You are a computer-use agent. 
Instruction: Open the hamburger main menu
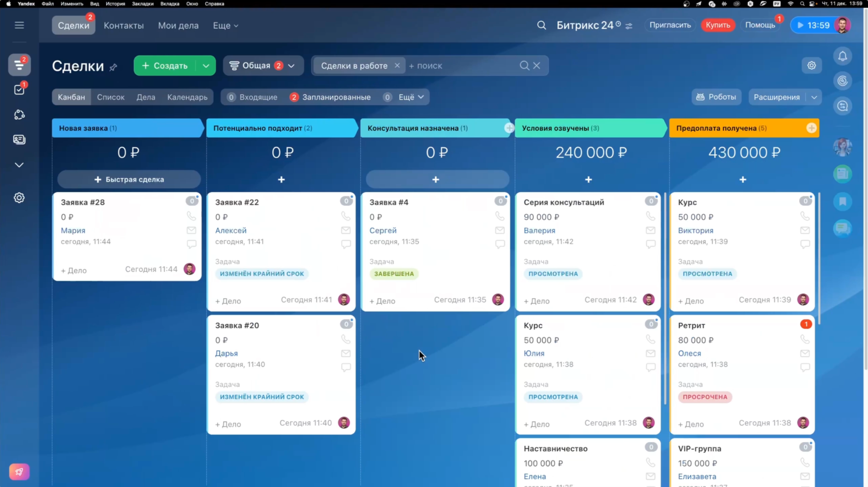19,25
